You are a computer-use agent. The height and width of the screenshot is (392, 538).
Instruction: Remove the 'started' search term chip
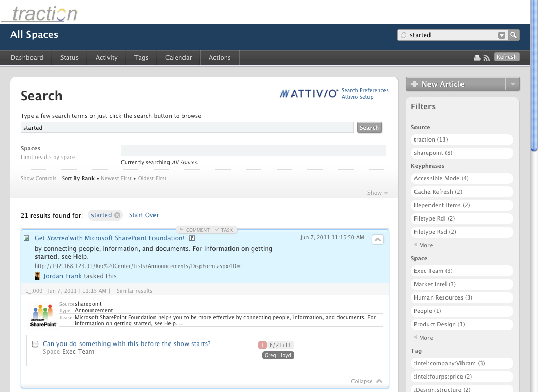coord(117,215)
